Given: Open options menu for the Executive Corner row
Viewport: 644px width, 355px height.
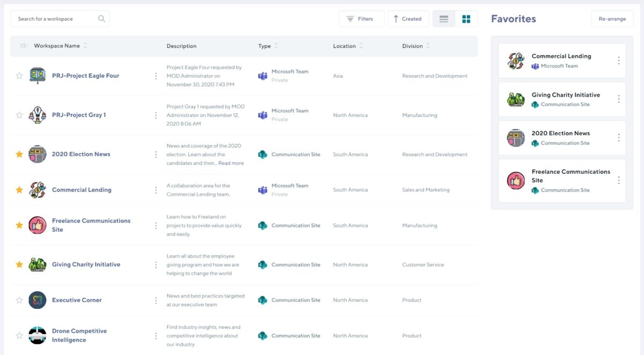Looking at the screenshot, I should tap(156, 300).
